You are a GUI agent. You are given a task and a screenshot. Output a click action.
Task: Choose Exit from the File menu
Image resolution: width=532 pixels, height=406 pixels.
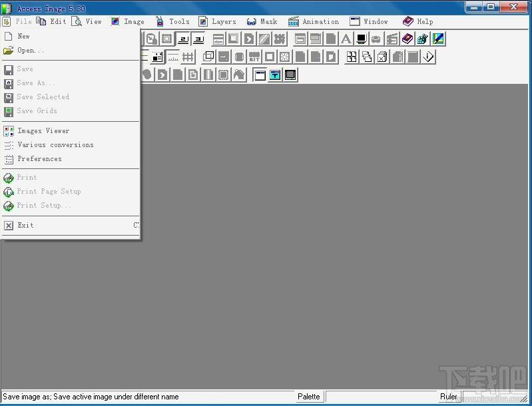tap(71, 225)
